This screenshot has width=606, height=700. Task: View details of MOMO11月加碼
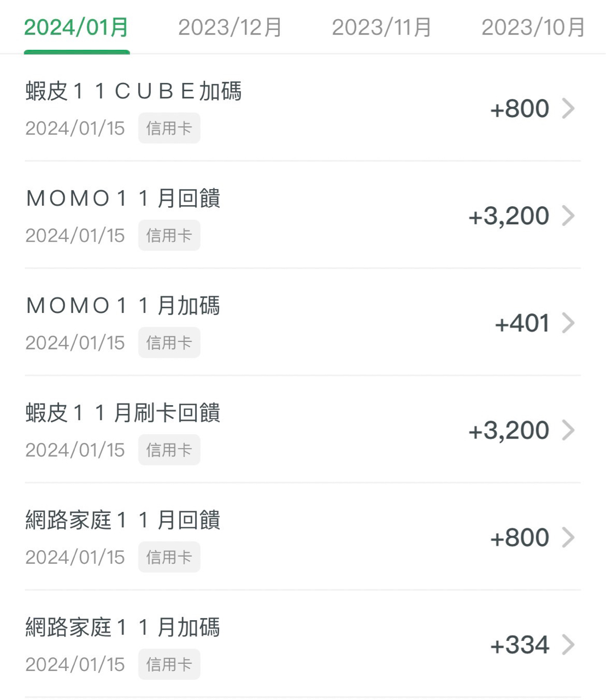point(303,323)
